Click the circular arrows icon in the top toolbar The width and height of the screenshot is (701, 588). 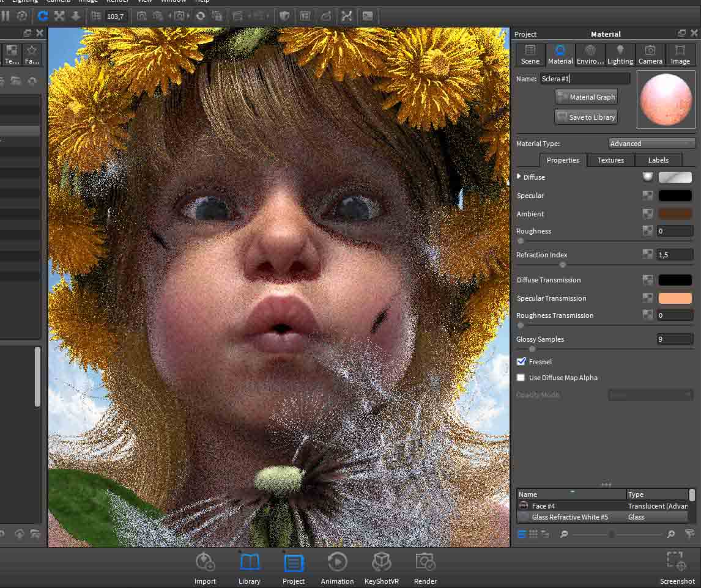point(200,16)
